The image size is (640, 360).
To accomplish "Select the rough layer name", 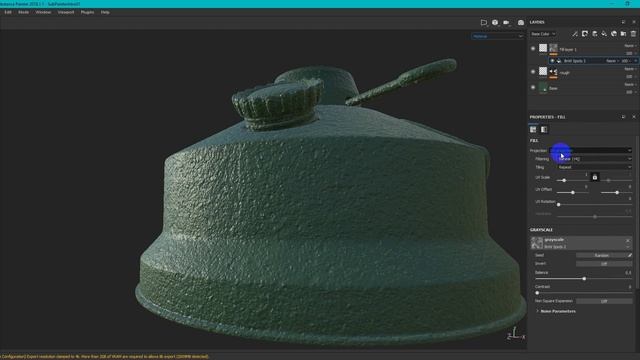I will [x=564, y=73].
